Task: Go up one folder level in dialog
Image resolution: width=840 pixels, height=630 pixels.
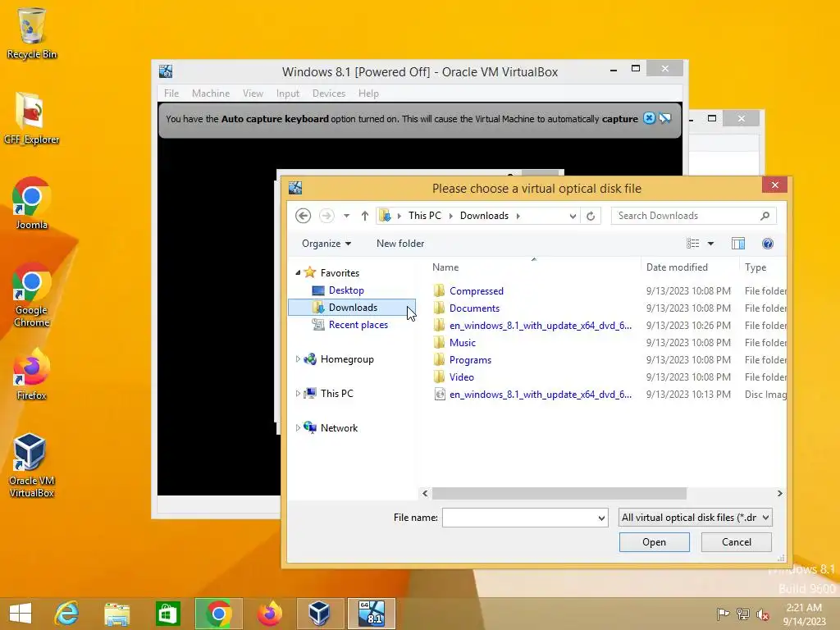Action: pyautogui.click(x=365, y=216)
